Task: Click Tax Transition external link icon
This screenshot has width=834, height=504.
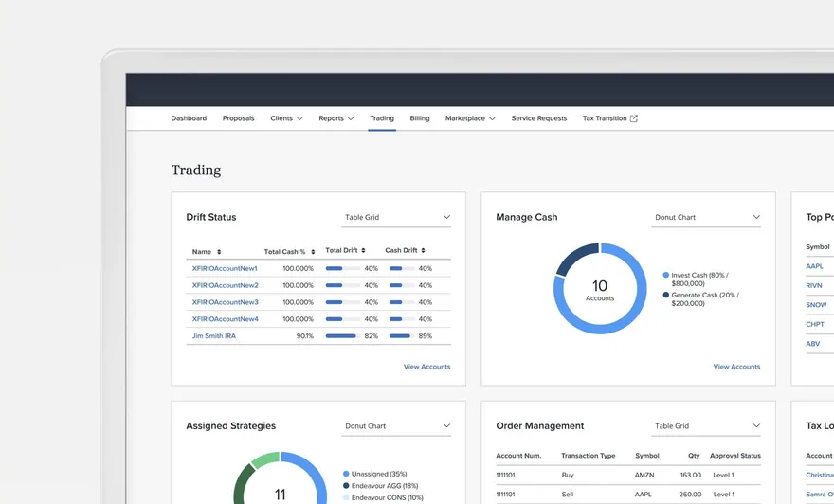Action: click(x=633, y=118)
